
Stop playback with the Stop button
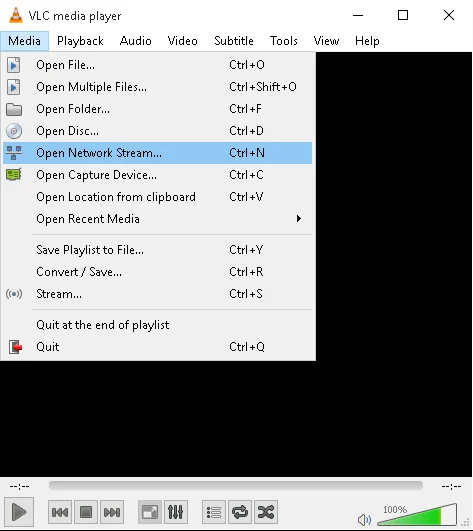click(86, 512)
